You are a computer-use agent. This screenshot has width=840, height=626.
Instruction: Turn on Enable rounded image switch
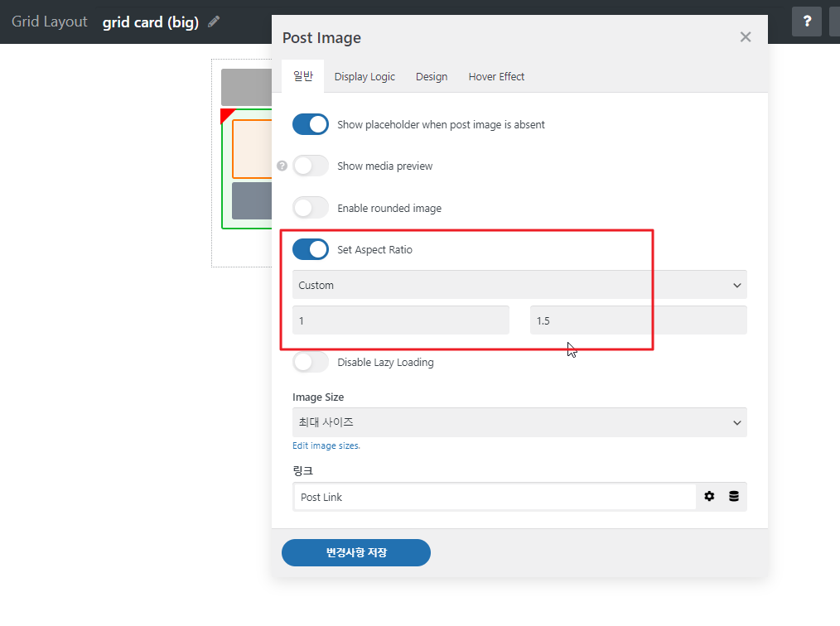(310, 208)
